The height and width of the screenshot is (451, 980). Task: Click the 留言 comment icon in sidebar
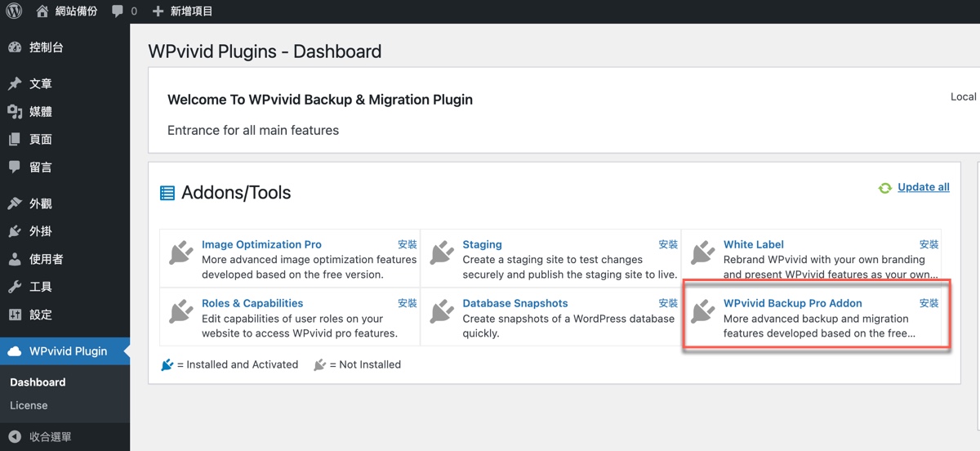pos(15,167)
